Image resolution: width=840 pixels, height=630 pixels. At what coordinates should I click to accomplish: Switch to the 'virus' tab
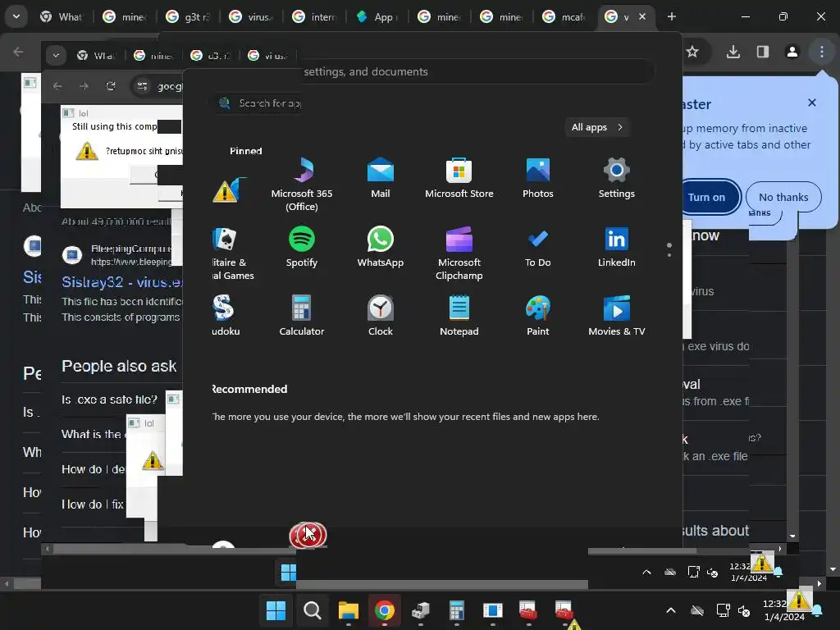pos(251,17)
